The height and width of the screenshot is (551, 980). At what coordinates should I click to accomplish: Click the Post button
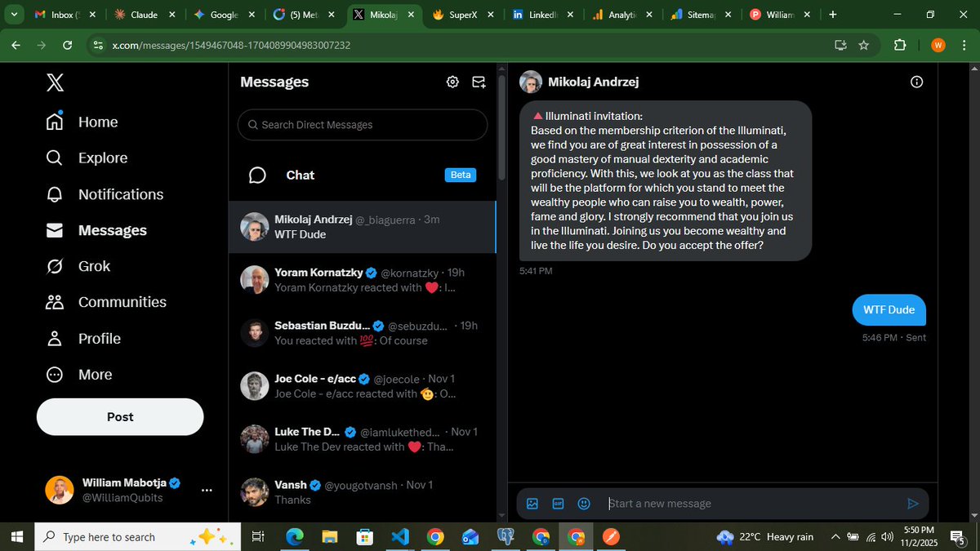[x=120, y=416]
